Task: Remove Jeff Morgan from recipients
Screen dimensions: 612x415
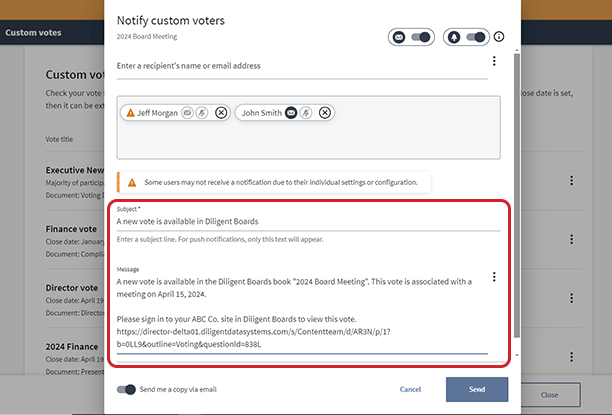Action: 221,113
